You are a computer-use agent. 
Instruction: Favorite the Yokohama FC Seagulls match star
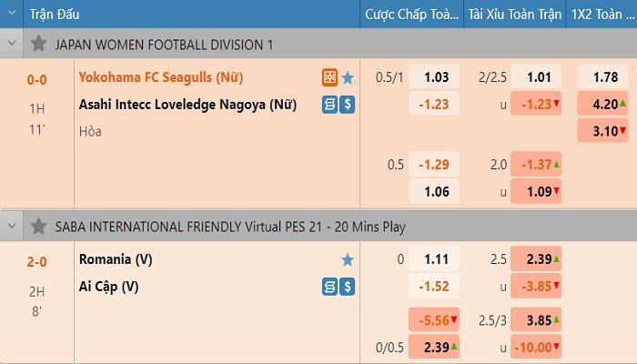pyautogui.click(x=348, y=77)
